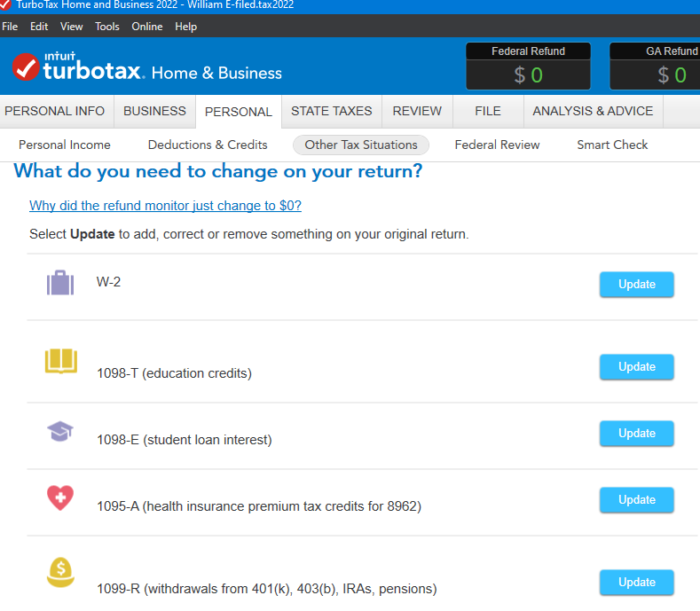Click the 1098-T open book icon

click(x=61, y=361)
